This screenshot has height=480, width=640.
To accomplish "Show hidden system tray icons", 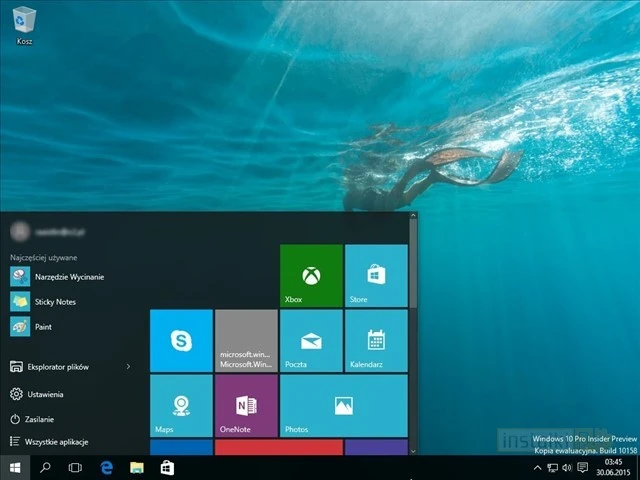I will click(537, 467).
